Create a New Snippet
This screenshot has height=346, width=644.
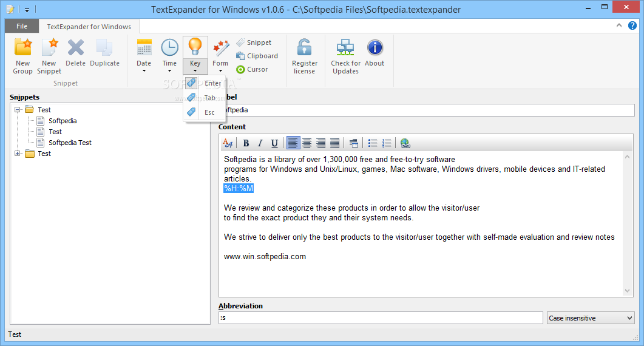click(x=49, y=56)
